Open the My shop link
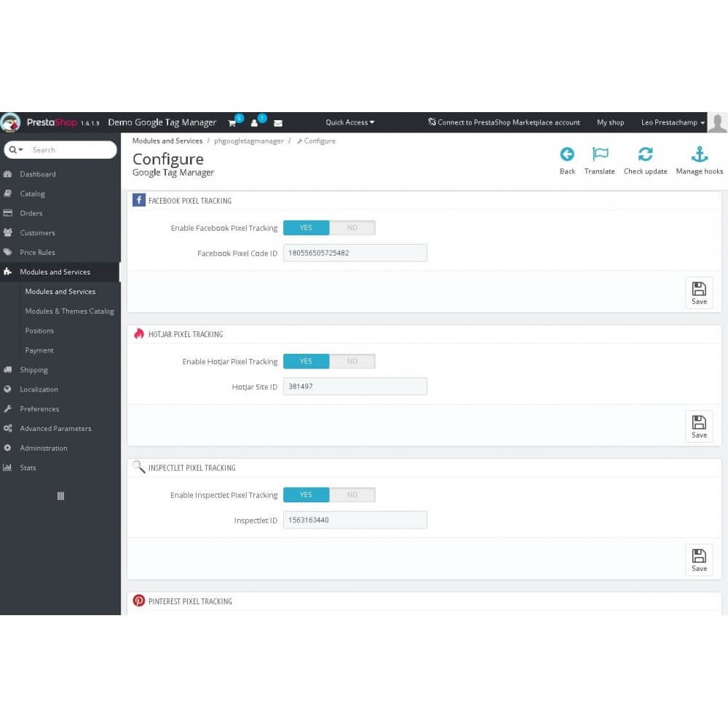Image resolution: width=728 pixels, height=728 pixels. click(610, 122)
